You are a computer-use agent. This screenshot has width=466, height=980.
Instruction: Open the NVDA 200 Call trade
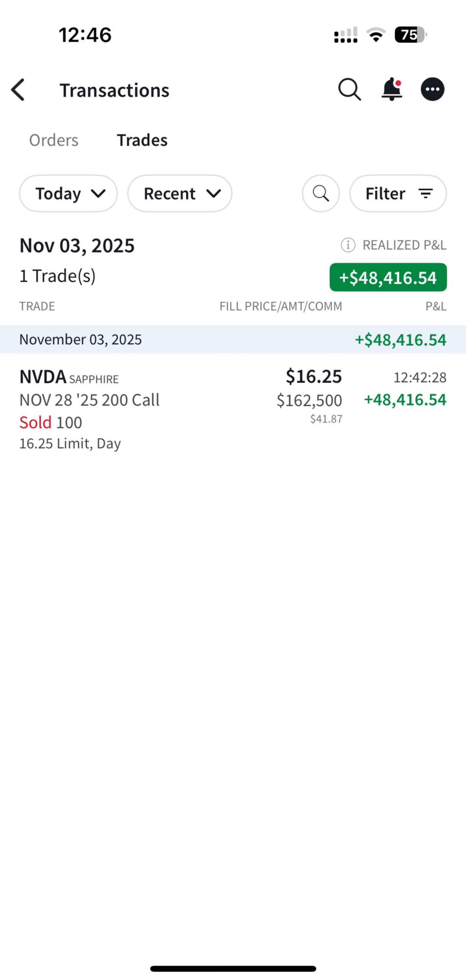tap(90, 400)
